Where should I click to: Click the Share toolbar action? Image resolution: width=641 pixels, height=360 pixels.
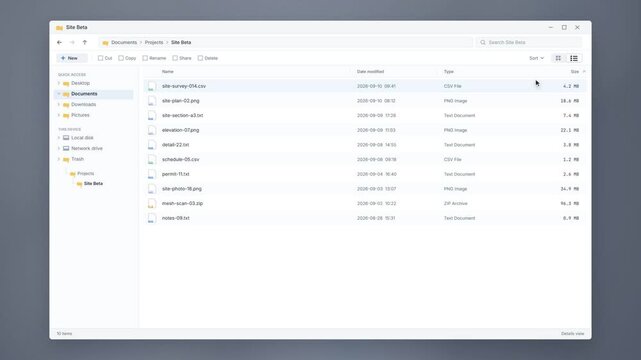pos(182,58)
